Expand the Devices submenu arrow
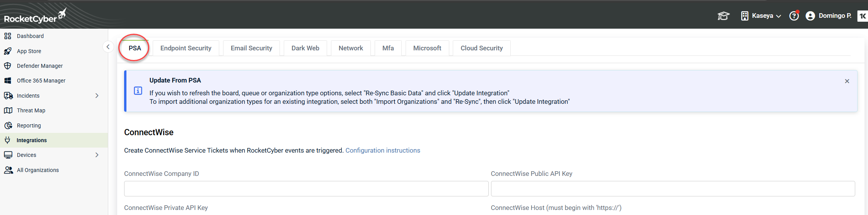Image resolution: width=868 pixels, height=215 pixels. (97, 155)
